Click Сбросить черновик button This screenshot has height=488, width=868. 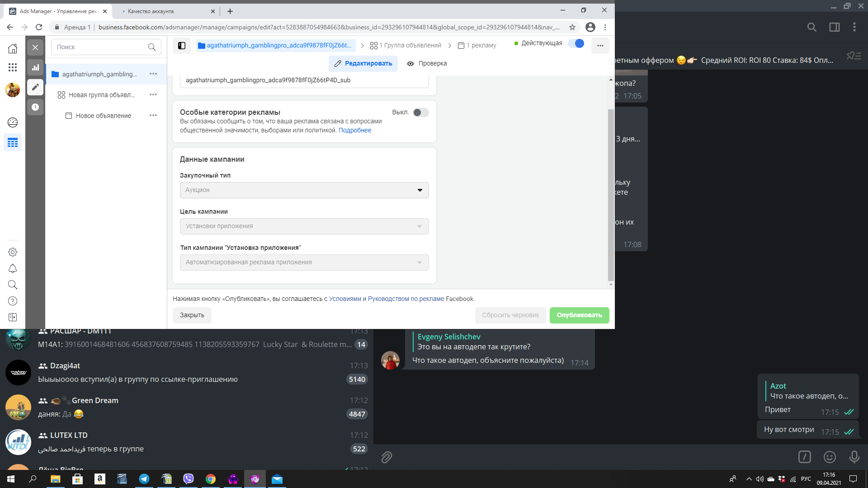tap(510, 315)
